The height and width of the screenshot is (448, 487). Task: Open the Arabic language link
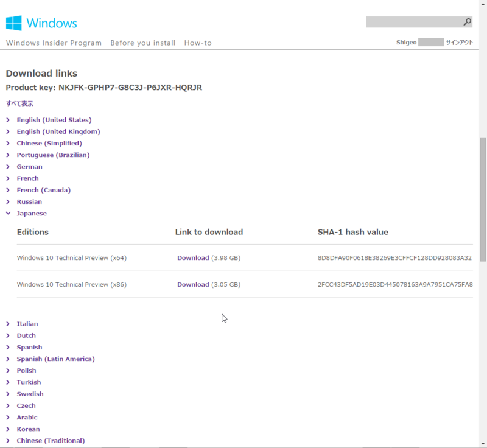pos(27,418)
